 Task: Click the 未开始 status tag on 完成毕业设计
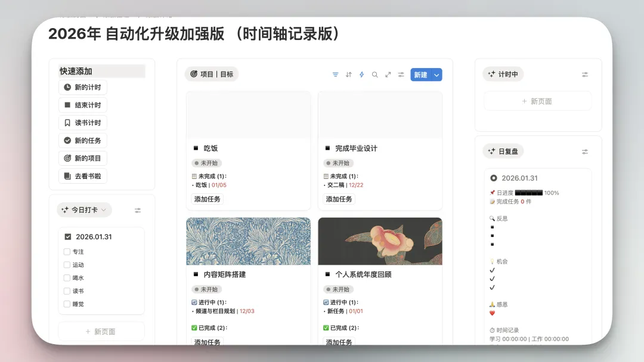click(339, 163)
